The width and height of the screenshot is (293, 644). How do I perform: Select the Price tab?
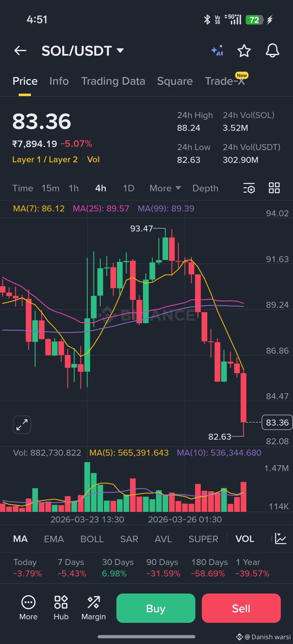click(x=25, y=81)
